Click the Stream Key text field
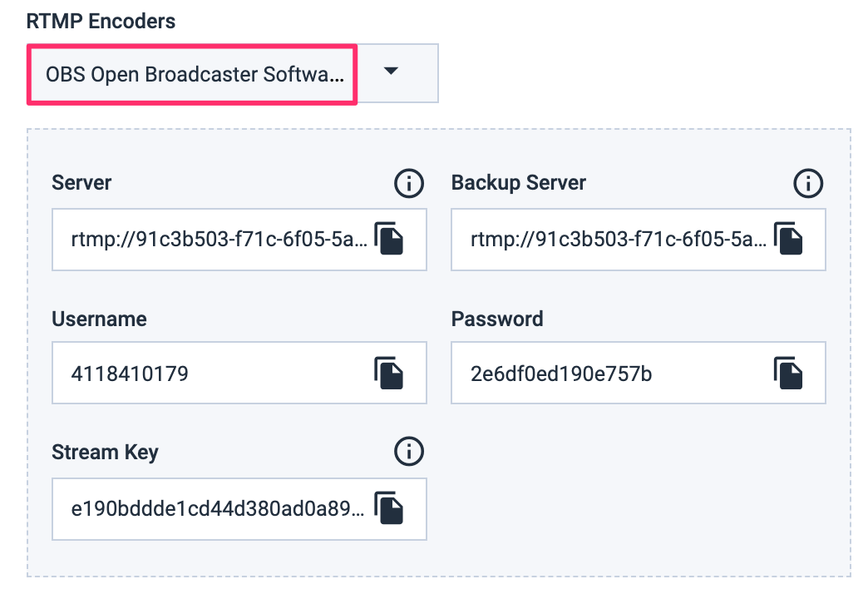The height and width of the screenshot is (594, 868). (208, 509)
